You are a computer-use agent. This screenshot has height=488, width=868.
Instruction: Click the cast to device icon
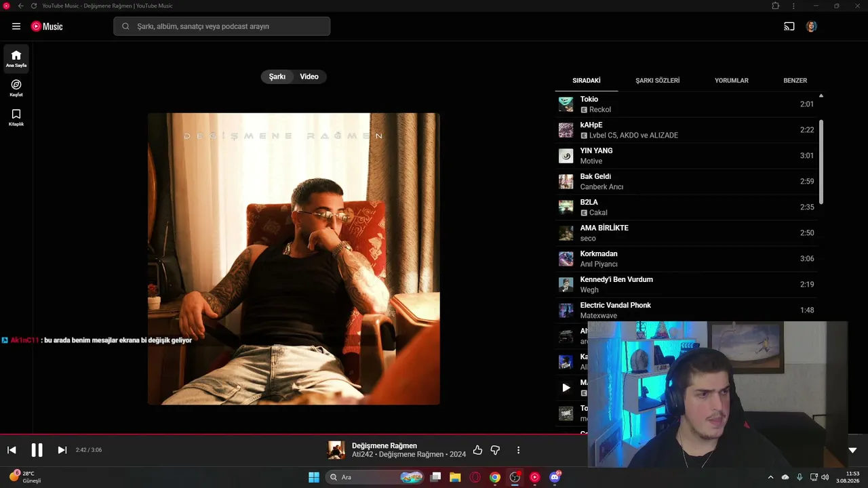coord(789,26)
